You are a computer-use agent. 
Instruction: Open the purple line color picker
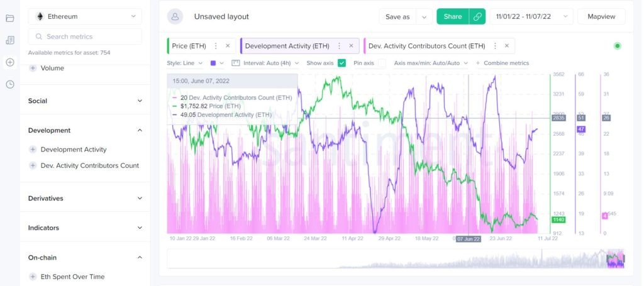pos(217,63)
